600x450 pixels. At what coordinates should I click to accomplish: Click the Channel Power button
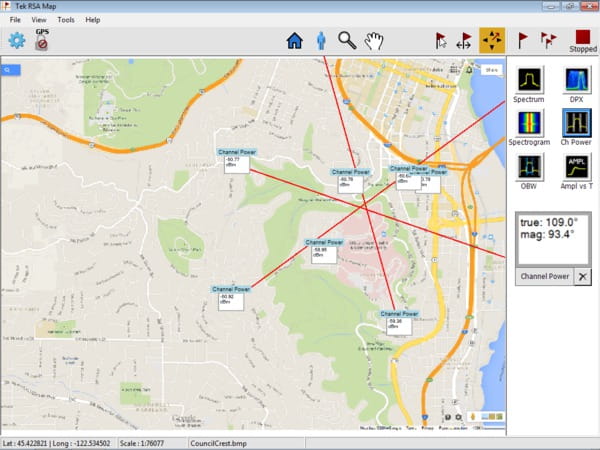tap(545, 277)
